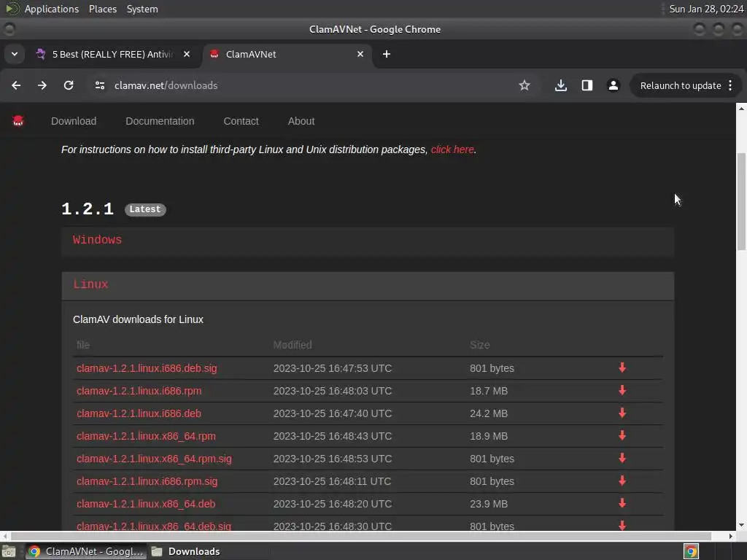Open clamav-1.2.1.linux.x86_64.deb file link
Screen dimensions: 747x560
click(146, 504)
